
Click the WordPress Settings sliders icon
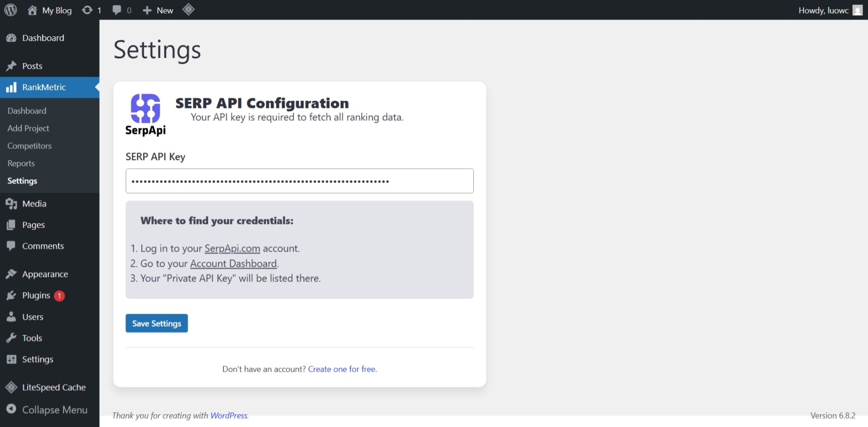[11, 359]
